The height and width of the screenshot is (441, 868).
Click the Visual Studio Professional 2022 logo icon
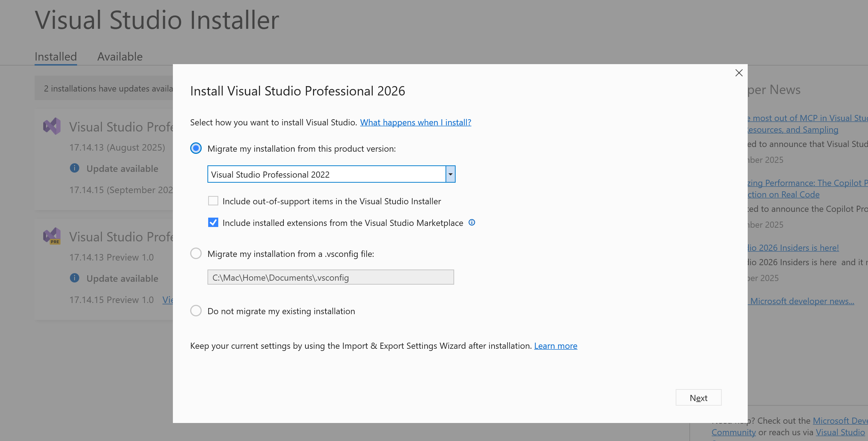52,126
